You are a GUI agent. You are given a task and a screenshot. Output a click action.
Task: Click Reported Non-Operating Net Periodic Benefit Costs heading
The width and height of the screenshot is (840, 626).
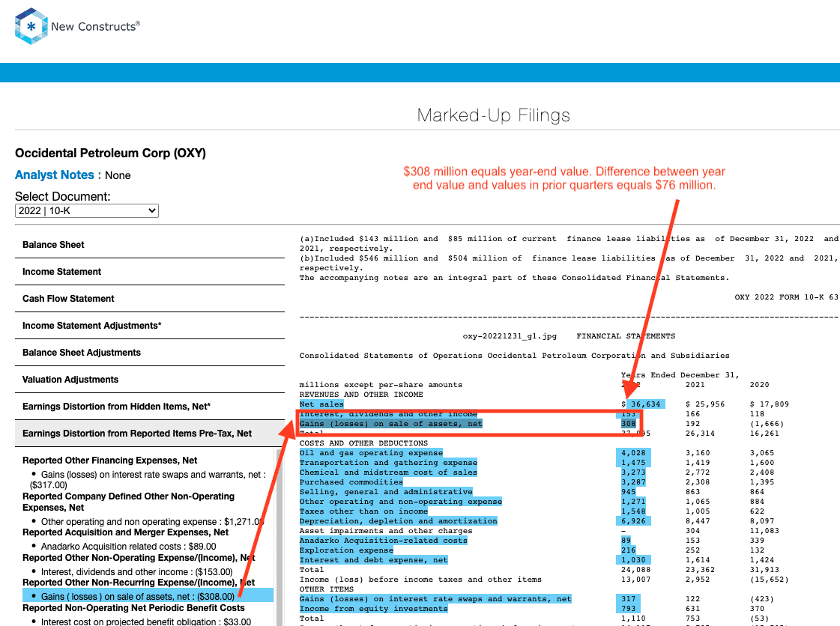tap(133, 608)
